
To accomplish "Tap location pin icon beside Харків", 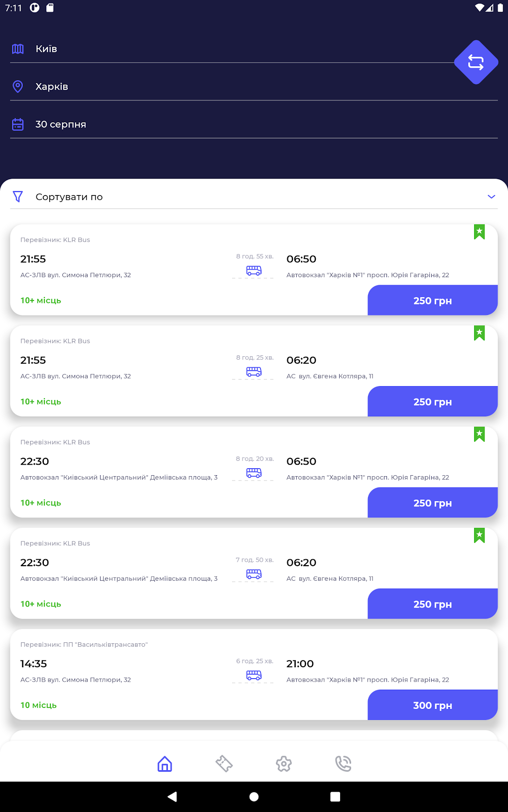I will coord(18,87).
